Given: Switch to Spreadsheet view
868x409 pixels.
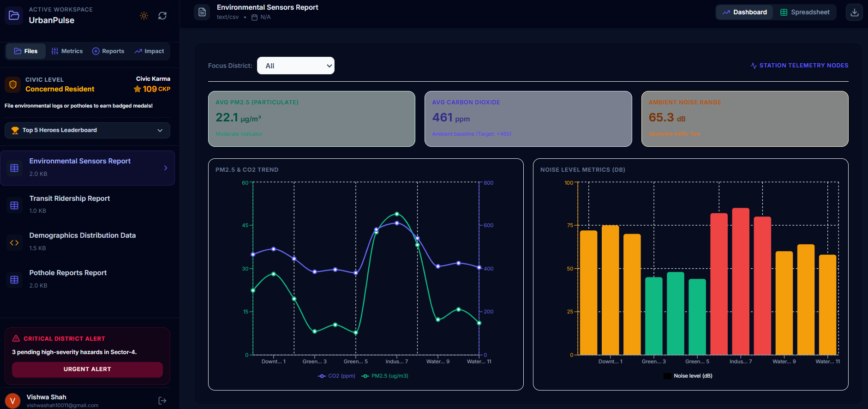Looking at the screenshot, I should [x=805, y=12].
